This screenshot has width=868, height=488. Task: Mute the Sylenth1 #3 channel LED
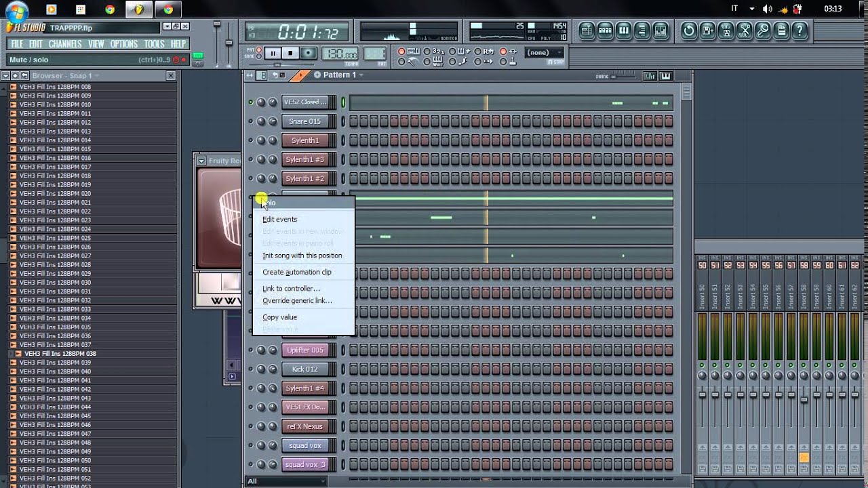[251, 159]
